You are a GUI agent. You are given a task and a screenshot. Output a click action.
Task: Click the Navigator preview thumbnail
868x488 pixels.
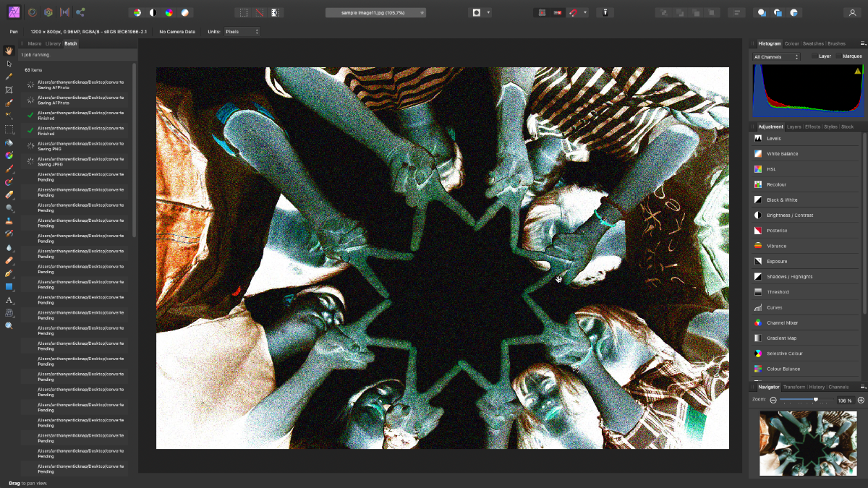click(x=808, y=443)
